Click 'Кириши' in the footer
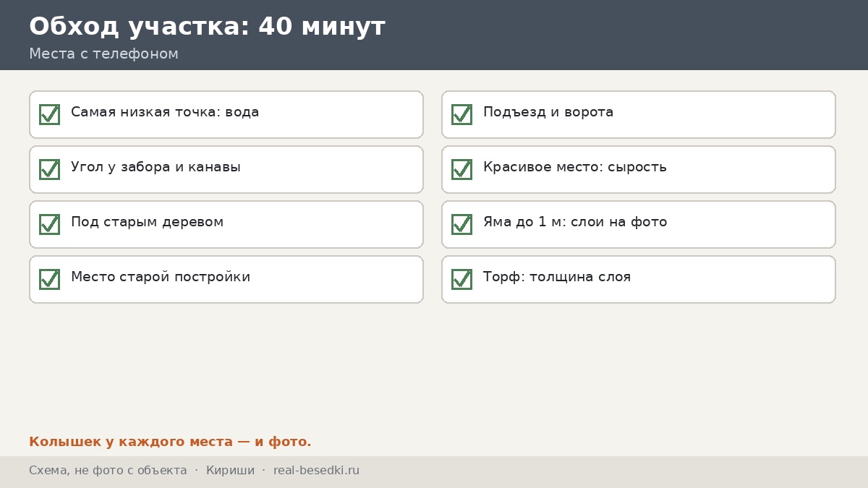 point(230,471)
